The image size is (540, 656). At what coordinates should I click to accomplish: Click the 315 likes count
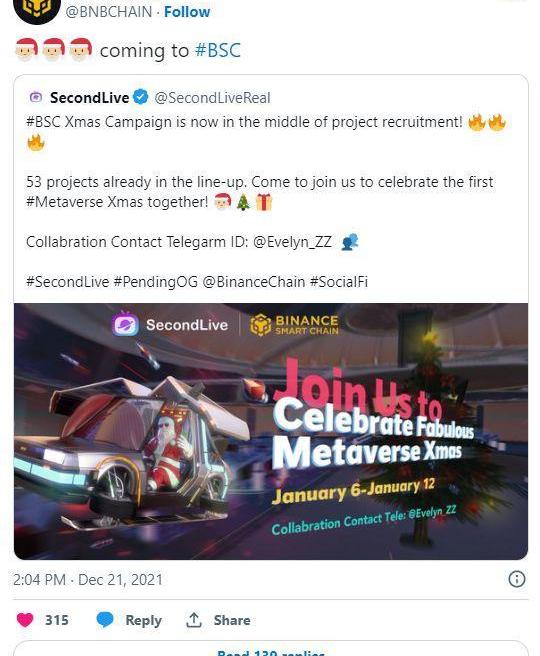click(x=57, y=620)
